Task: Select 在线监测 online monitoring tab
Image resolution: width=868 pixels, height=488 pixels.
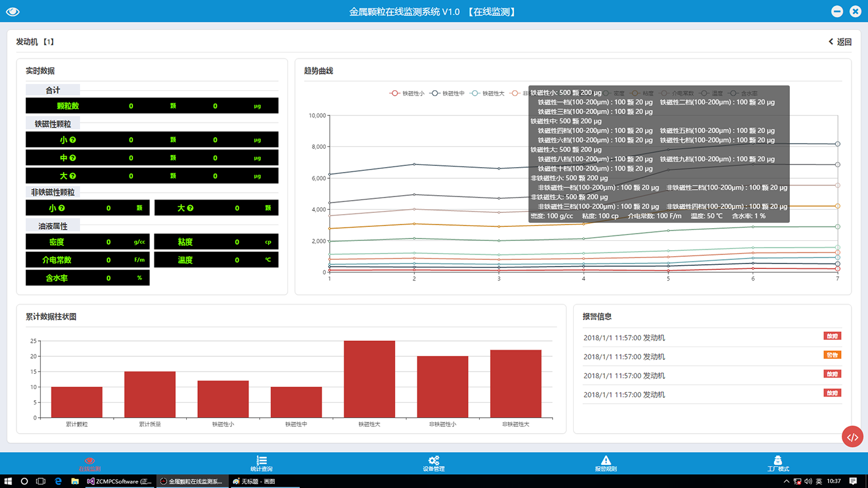Action: 90,463
